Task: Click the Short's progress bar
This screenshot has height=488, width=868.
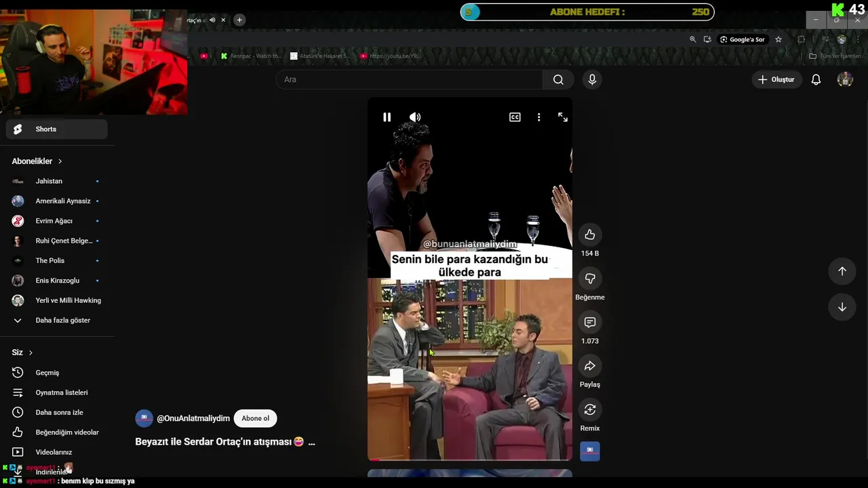Action: click(470, 460)
